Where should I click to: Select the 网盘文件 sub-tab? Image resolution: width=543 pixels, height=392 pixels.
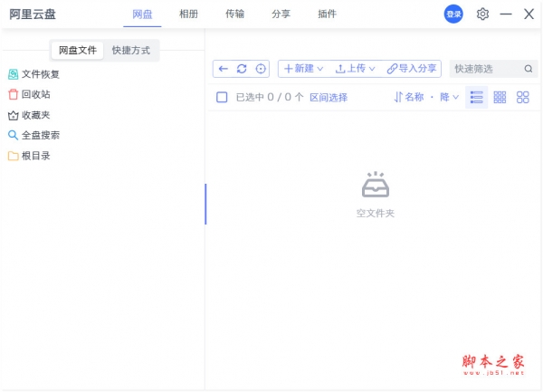click(x=78, y=51)
